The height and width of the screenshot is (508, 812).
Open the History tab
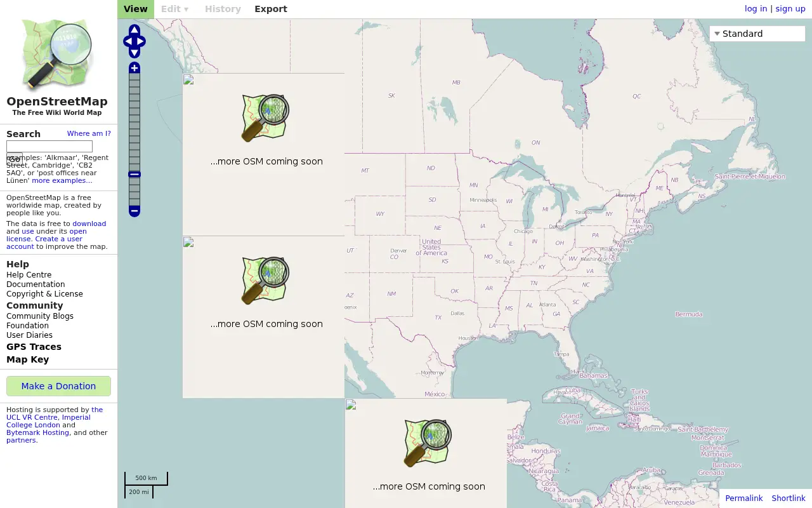223,9
